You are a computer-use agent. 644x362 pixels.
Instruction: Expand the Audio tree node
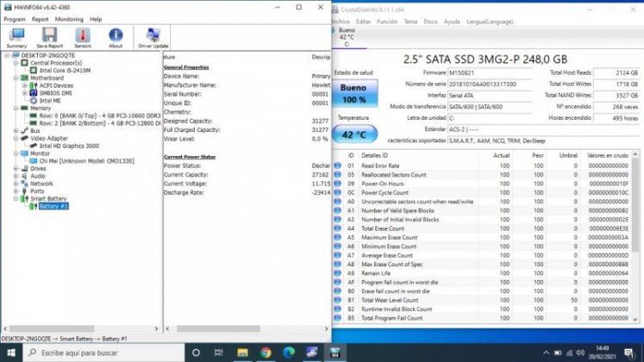[16, 176]
